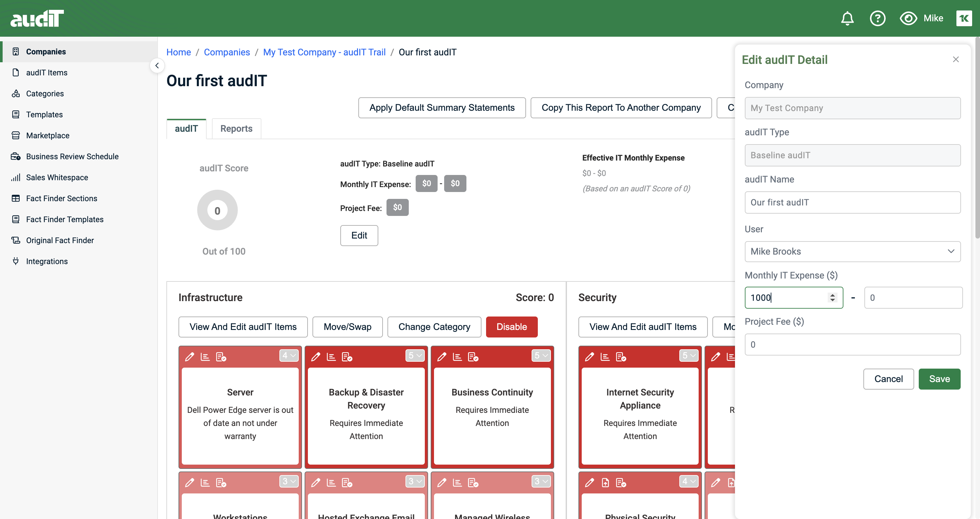Click Monthly IT Expense stepper arrows
The height and width of the screenshot is (519, 980).
tap(832, 298)
